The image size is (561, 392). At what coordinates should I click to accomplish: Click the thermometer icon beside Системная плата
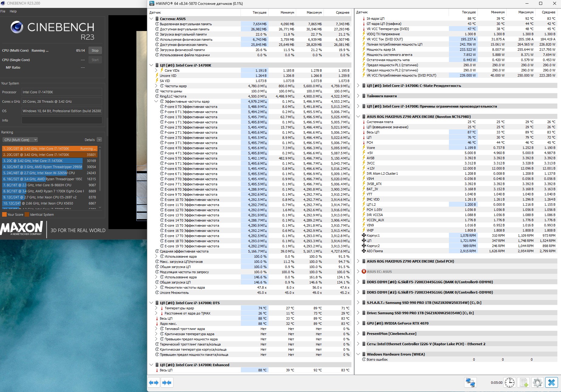point(364,122)
